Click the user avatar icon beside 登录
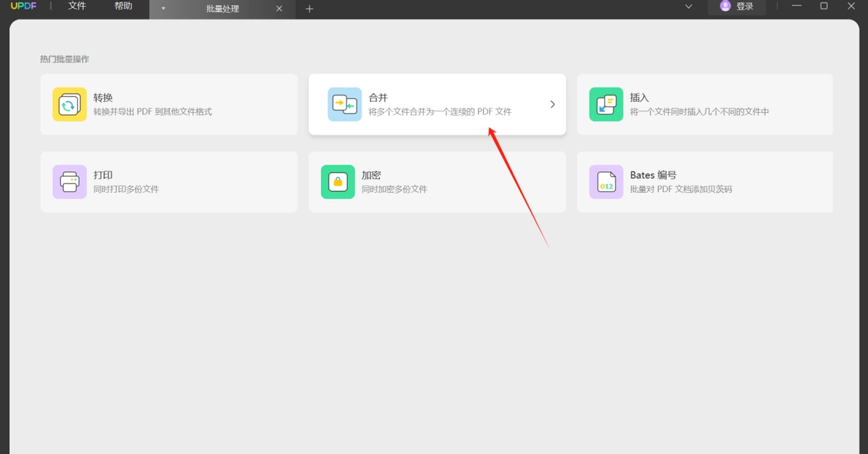Image resolution: width=868 pixels, height=454 pixels. click(726, 6)
